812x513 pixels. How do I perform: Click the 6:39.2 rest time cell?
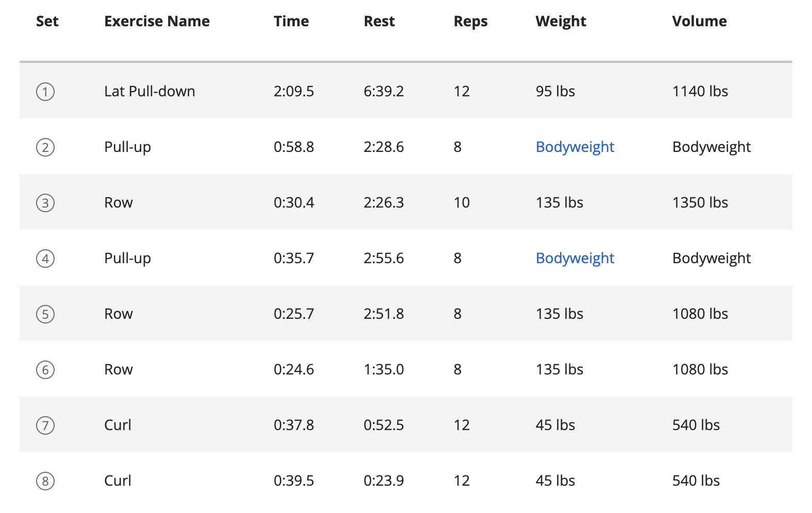383,92
